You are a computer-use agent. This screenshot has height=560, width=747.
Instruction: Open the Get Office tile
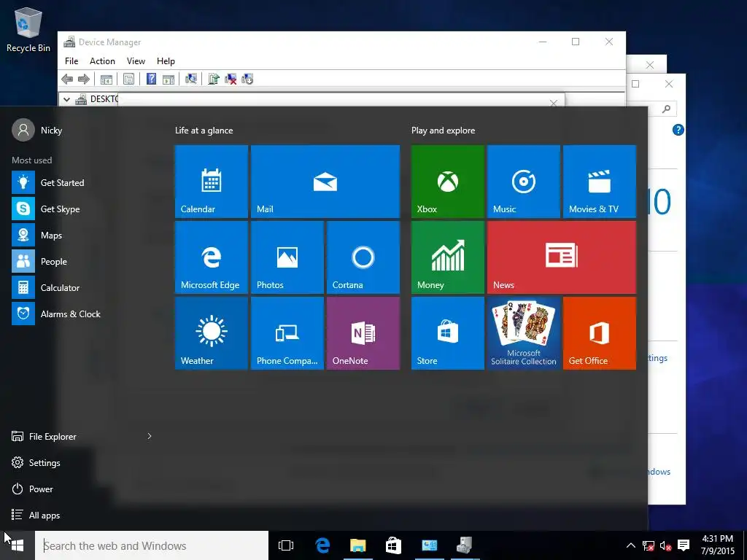600,332
